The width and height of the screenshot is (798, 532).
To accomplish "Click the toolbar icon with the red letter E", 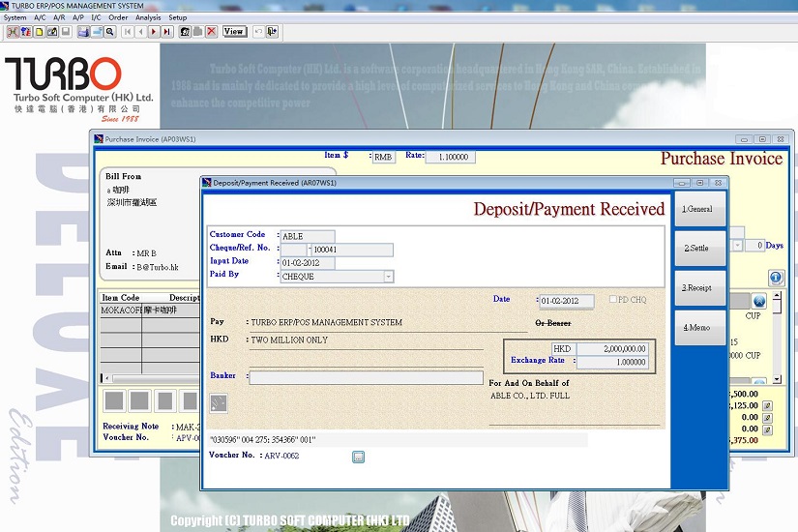I will [26, 32].
